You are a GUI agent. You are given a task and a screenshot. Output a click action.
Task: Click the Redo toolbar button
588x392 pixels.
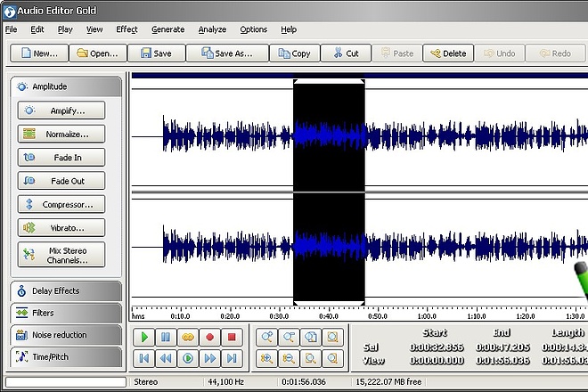tap(555, 53)
